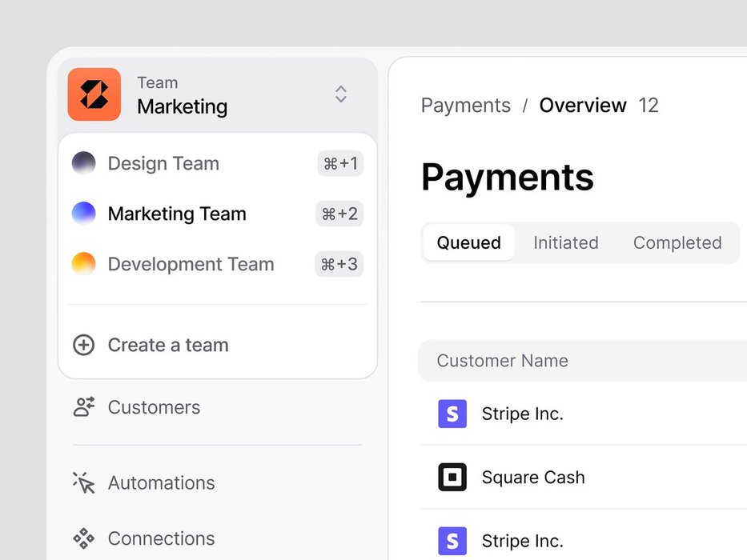Click the Automations cursor icon

[x=84, y=482]
